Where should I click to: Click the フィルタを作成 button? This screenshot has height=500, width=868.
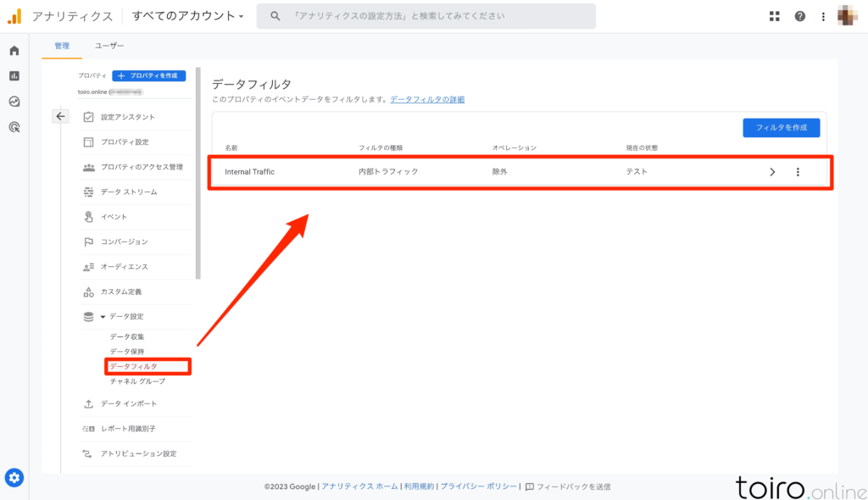point(781,128)
